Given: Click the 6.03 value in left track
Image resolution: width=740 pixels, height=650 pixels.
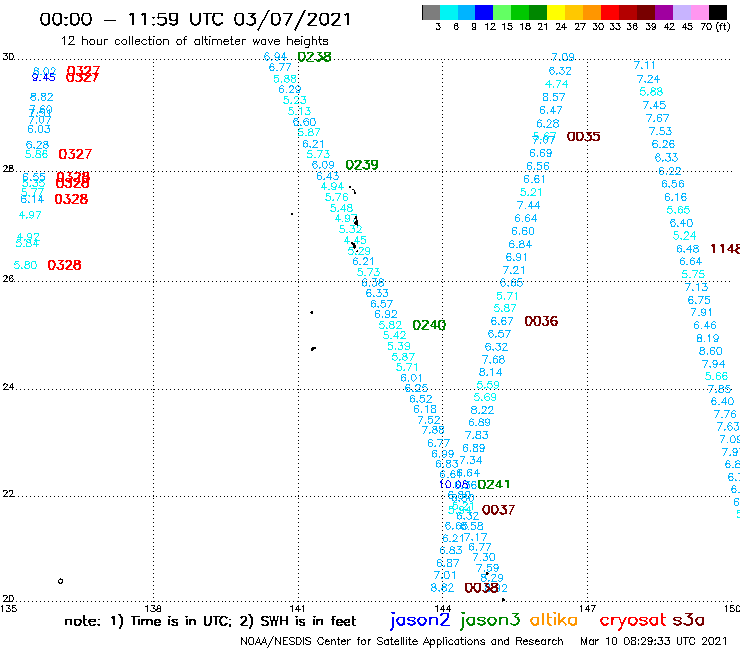Looking at the screenshot, I should (39, 129).
